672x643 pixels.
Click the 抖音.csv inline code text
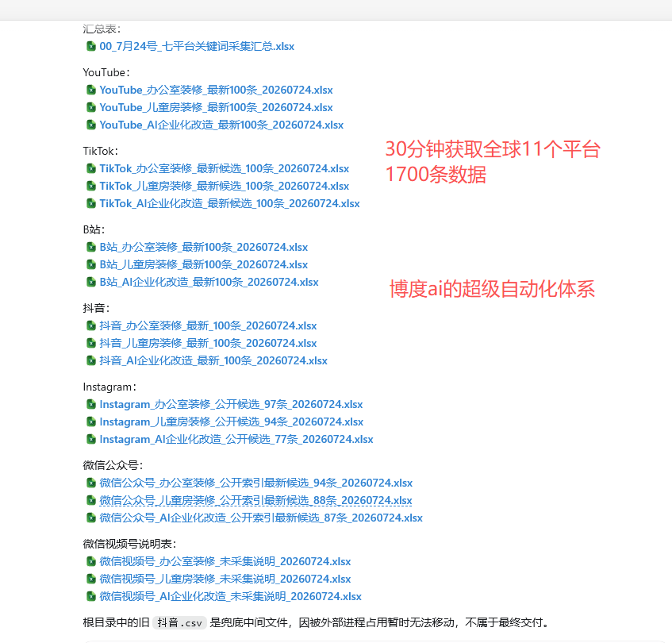click(x=179, y=623)
